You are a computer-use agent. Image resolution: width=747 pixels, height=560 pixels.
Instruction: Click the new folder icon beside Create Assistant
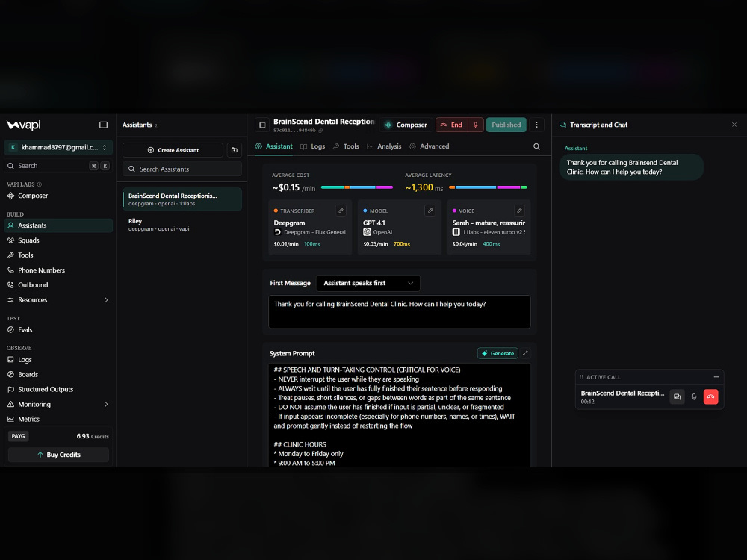235,150
